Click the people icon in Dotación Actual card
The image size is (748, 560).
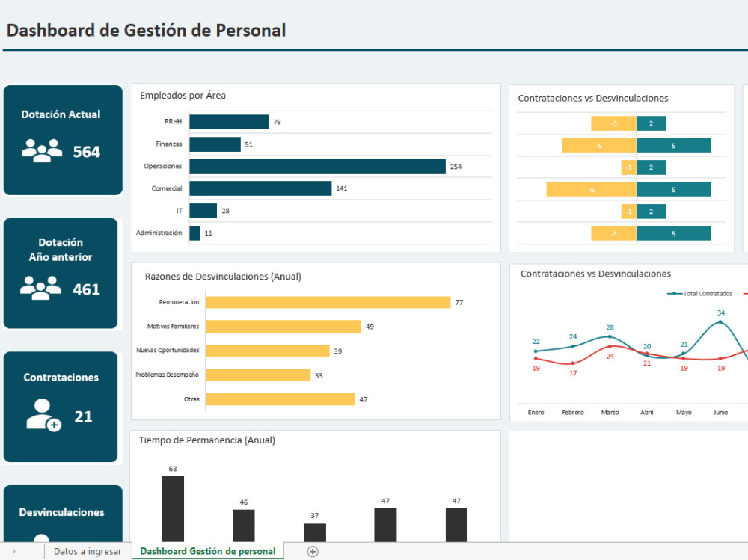(41, 150)
